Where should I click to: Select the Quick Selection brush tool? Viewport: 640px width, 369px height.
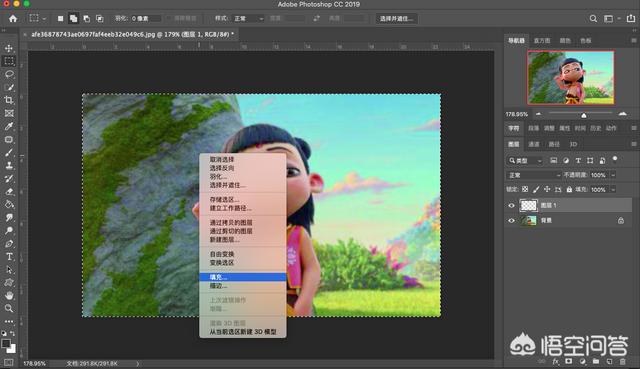coord(9,87)
